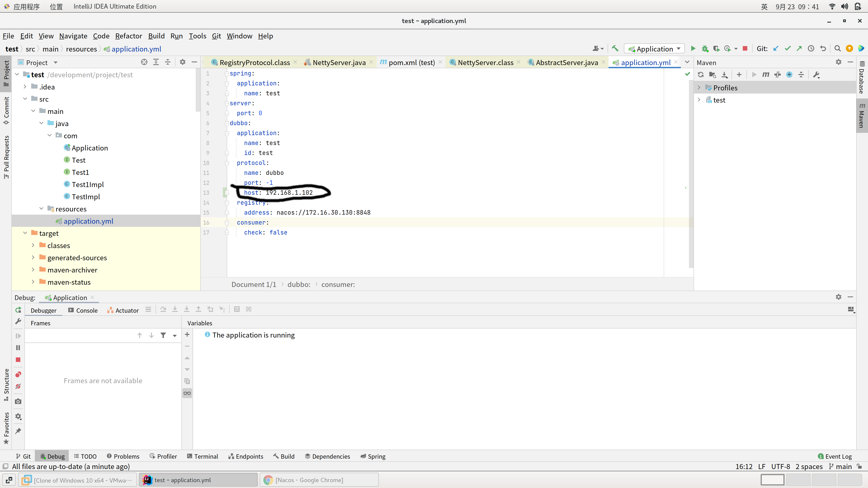Click the Pause Program icon in debugger
This screenshot has height=488, width=868.
pyautogui.click(x=18, y=347)
